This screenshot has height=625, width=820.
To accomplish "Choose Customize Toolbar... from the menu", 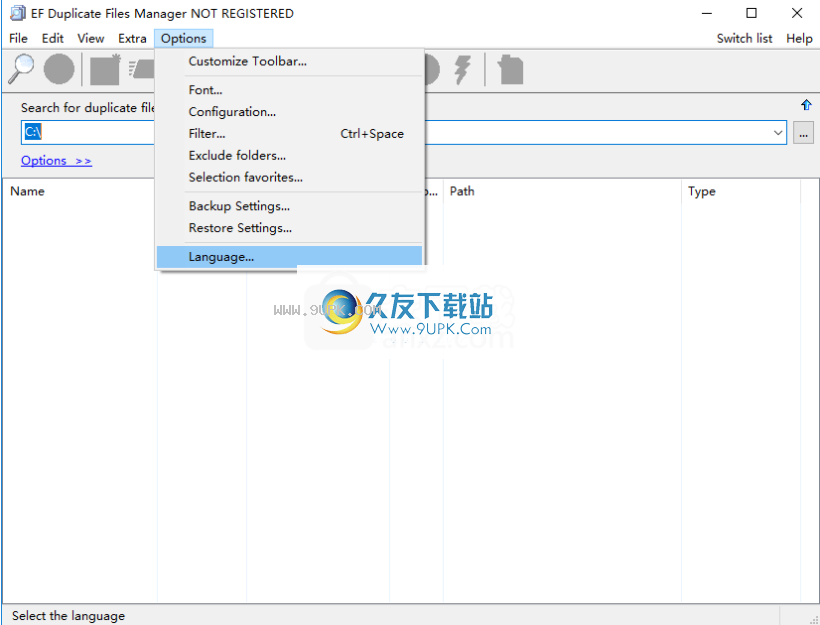I will [x=289, y=61].
